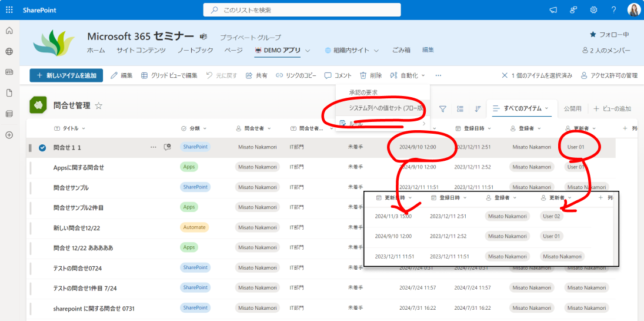Click 共有 in the command bar

(x=256, y=76)
